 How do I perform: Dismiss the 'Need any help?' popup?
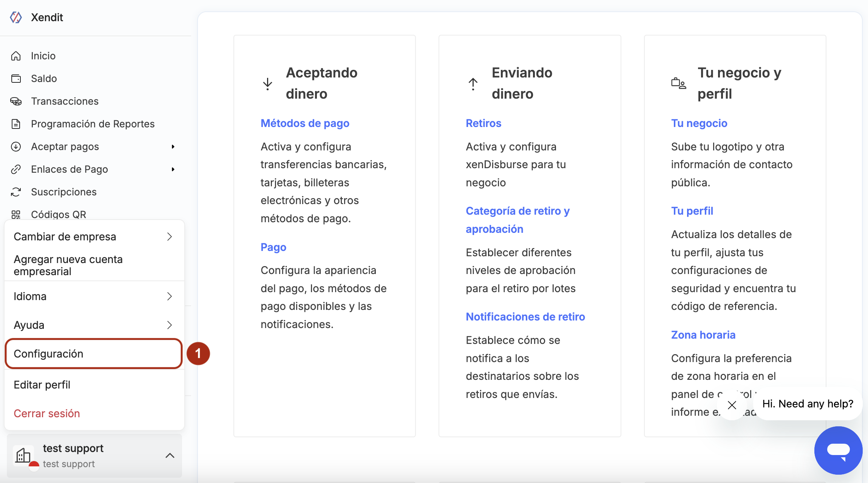pyautogui.click(x=732, y=405)
